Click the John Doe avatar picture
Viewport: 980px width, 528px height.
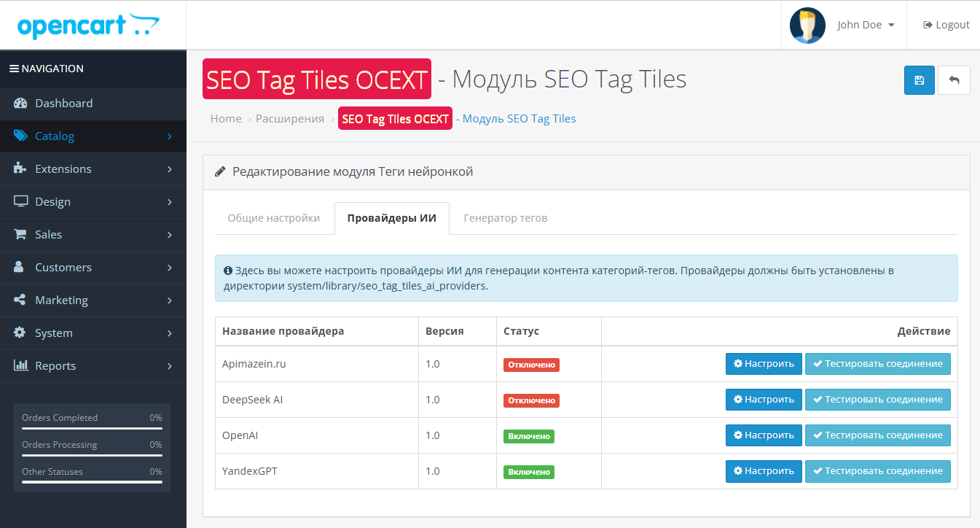(x=807, y=25)
